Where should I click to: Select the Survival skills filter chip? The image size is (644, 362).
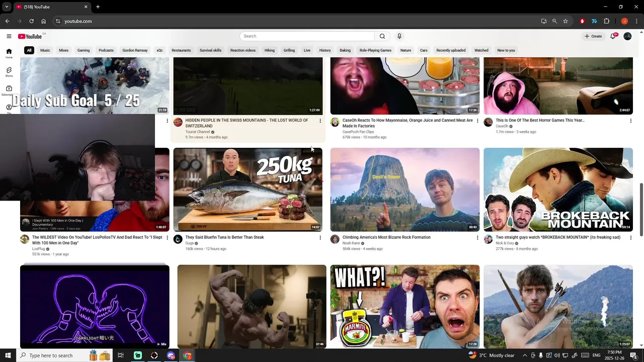click(x=210, y=50)
